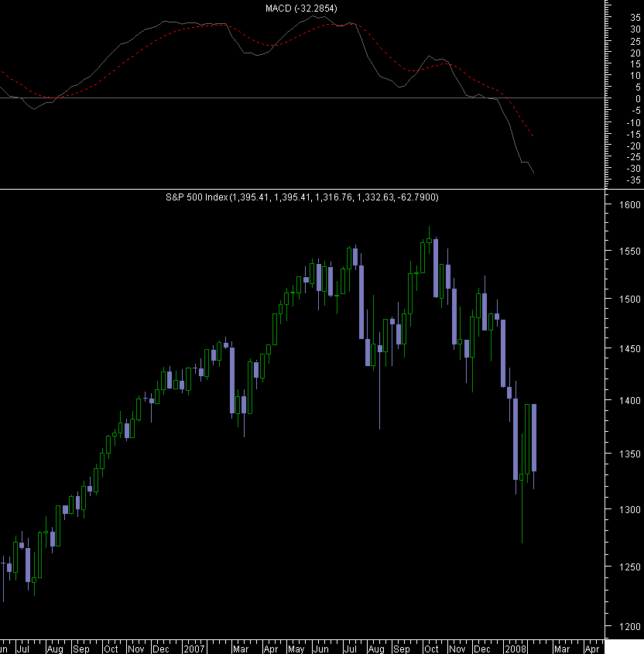The width and height of the screenshot is (644, 654).
Task: Click the Mar label after 2008
Action: click(x=562, y=649)
